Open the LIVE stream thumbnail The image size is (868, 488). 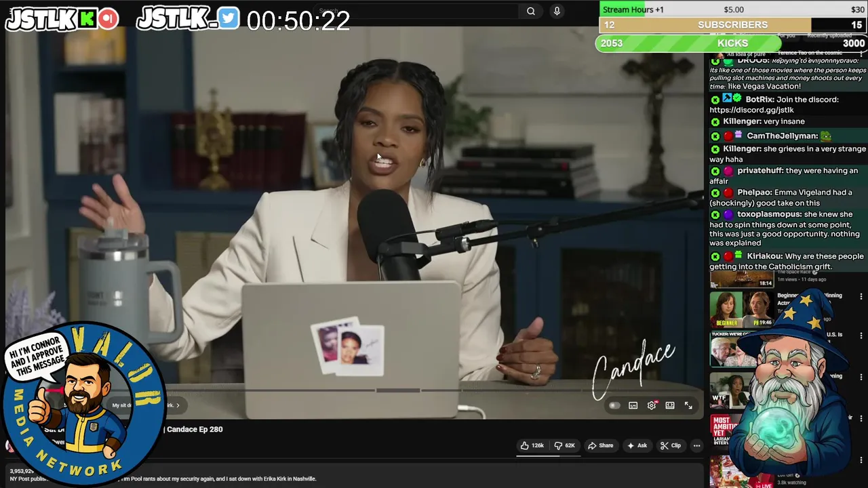coord(741,472)
